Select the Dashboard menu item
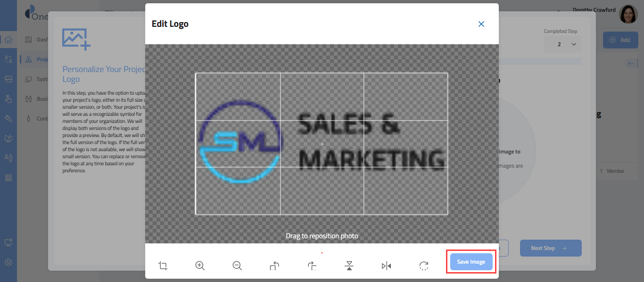The width and height of the screenshot is (644, 282). point(36,40)
